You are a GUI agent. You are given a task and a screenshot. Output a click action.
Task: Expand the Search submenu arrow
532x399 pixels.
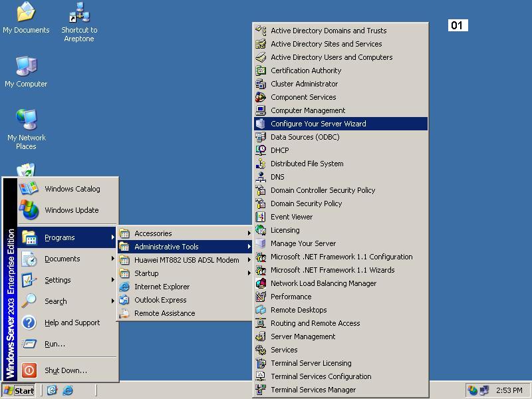point(112,301)
